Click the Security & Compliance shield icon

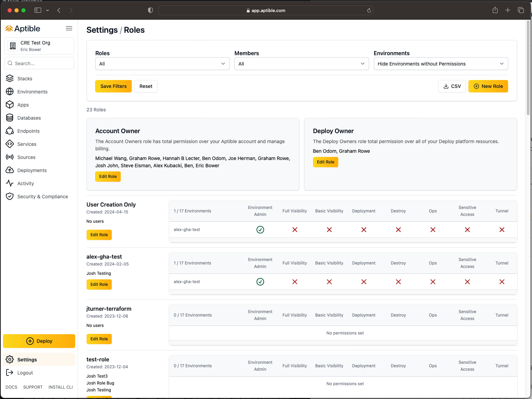coord(10,197)
